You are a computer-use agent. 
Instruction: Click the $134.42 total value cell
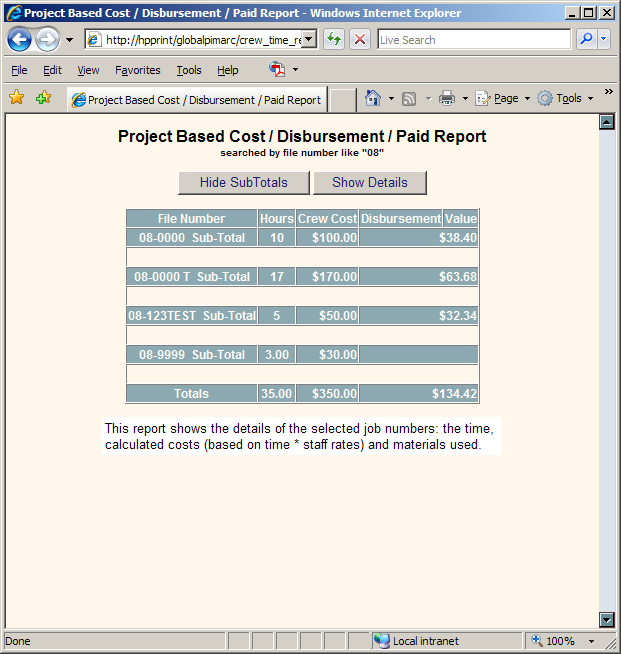click(418, 394)
